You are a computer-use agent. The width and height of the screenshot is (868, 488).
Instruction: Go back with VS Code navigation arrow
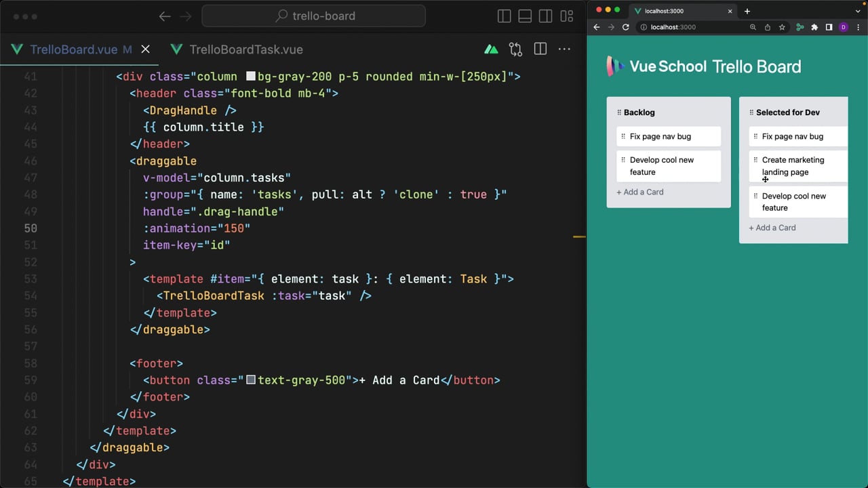point(165,16)
